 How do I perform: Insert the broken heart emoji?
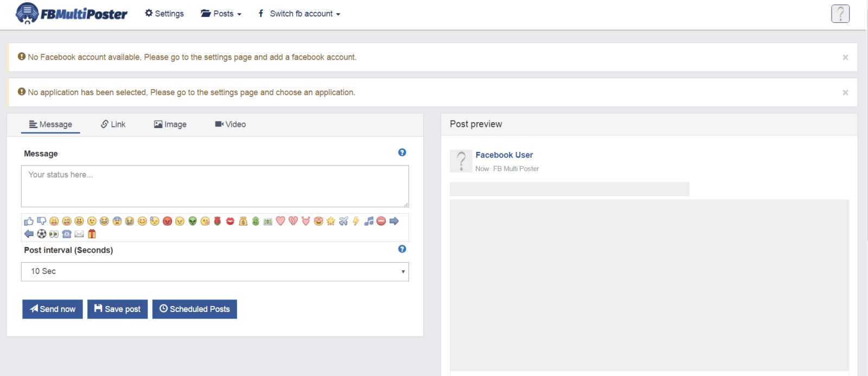293,221
